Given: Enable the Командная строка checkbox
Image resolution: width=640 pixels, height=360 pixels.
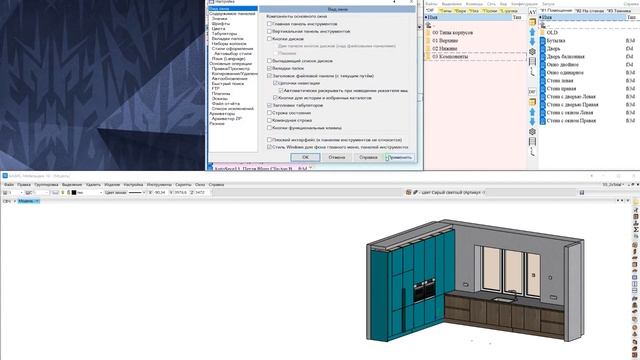Looking at the screenshot, I should click(x=269, y=120).
